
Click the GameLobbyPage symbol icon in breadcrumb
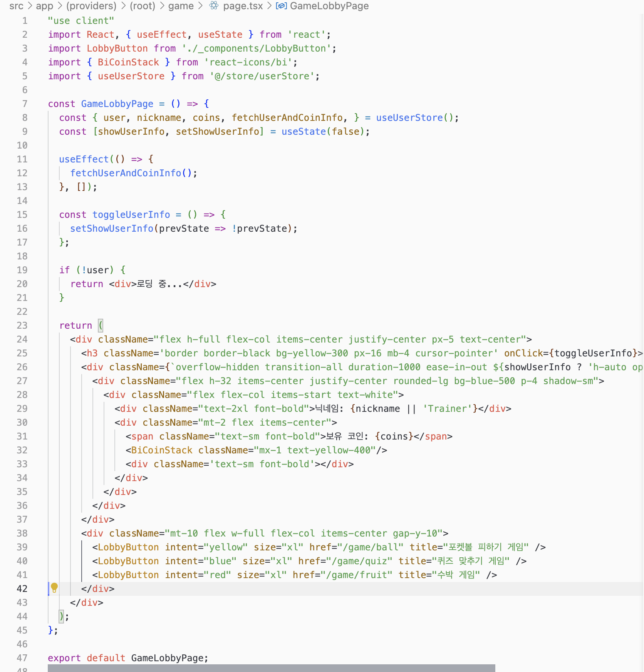coord(281,6)
